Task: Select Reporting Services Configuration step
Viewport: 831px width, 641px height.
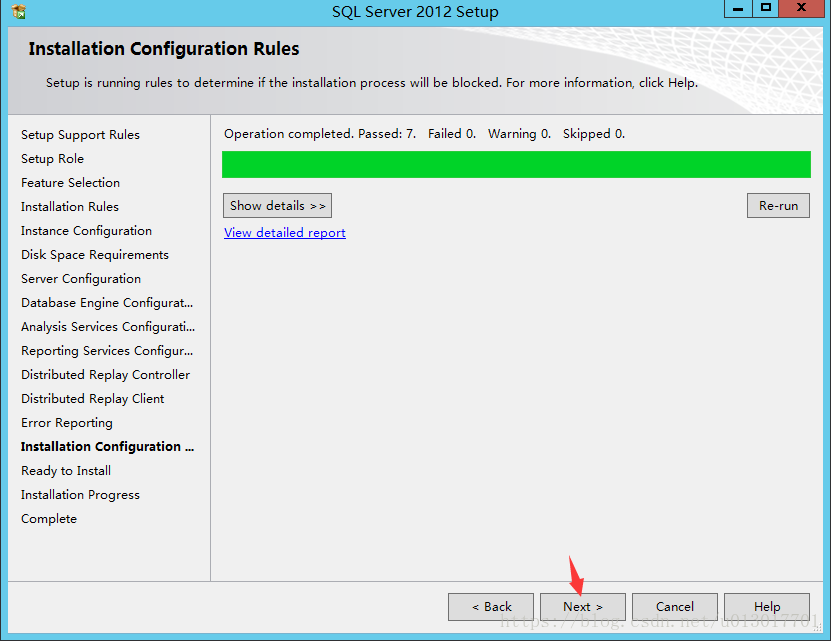Action: tap(107, 350)
